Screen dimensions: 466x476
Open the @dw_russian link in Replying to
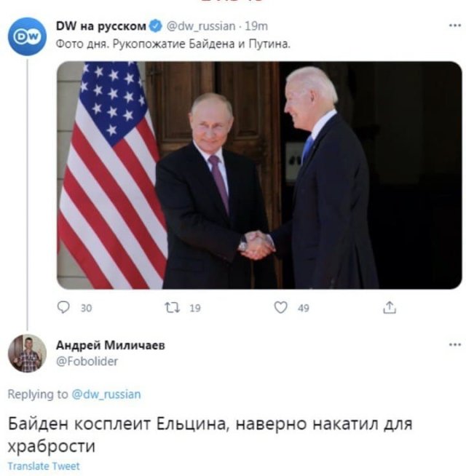[x=106, y=394]
